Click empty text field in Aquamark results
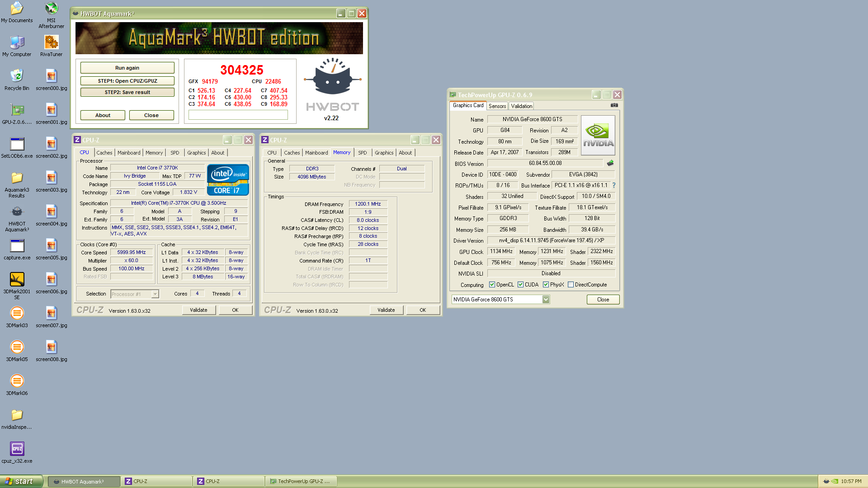The image size is (868, 488). click(238, 115)
